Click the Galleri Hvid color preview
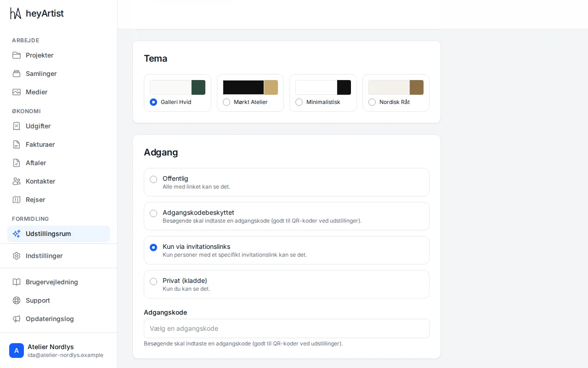588x368 pixels. pyautogui.click(x=177, y=87)
